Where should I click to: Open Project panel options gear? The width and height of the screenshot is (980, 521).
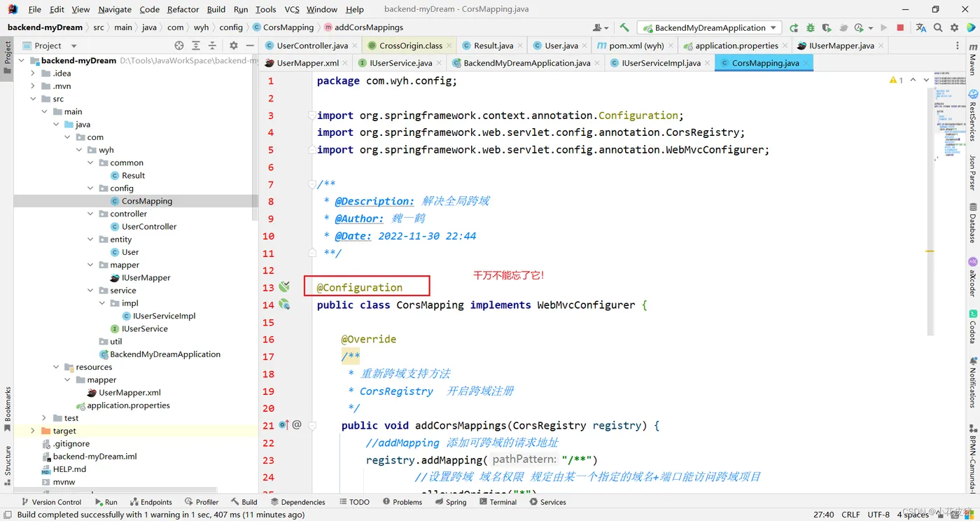(234, 46)
